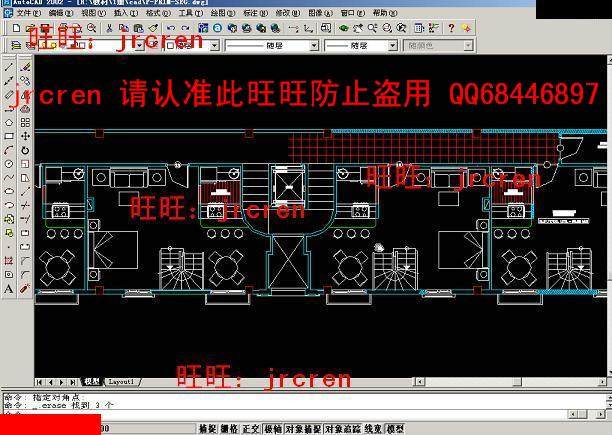The width and height of the screenshot is (612, 435).
Task: Select the Erase modify tool
Action: coord(25,67)
